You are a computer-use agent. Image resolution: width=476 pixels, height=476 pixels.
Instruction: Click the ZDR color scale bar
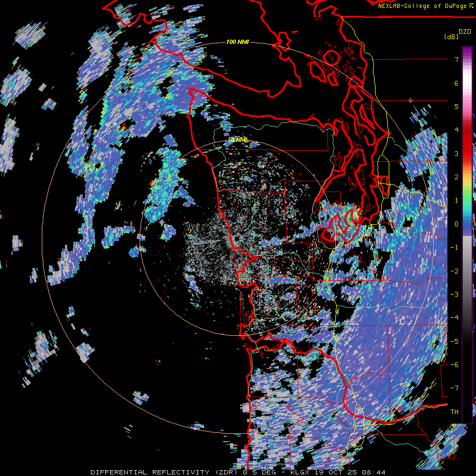tap(467, 235)
